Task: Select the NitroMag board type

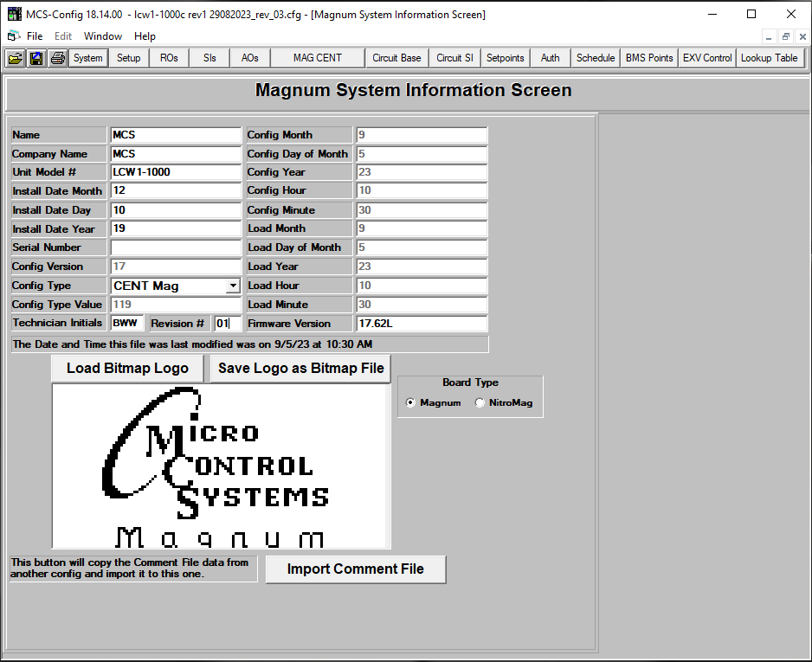Action: pyautogui.click(x=480, y=402)
